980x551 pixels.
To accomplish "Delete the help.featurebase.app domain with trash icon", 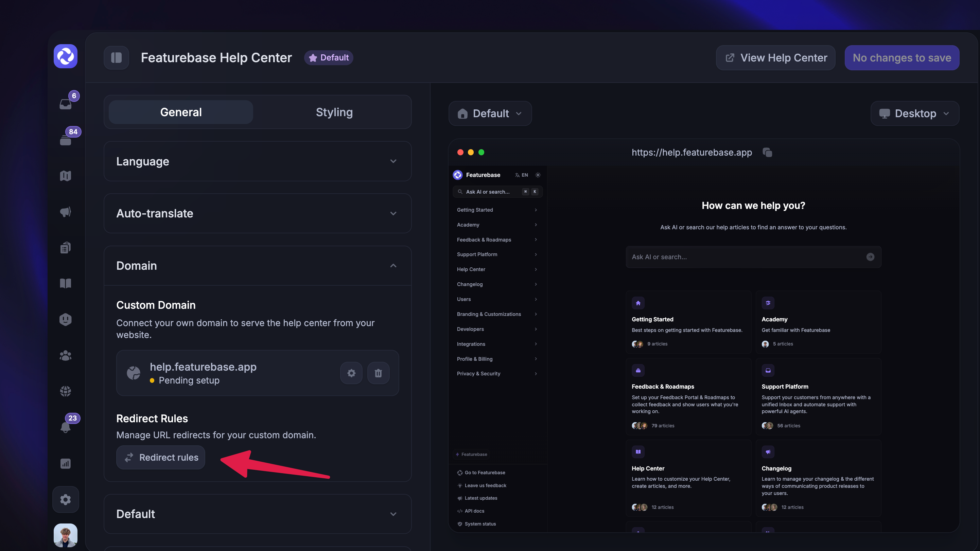I will 378,373.
